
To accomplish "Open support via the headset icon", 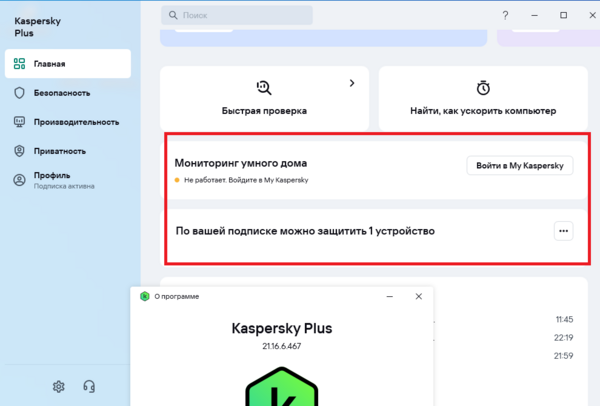I will (x=89, y=386).
